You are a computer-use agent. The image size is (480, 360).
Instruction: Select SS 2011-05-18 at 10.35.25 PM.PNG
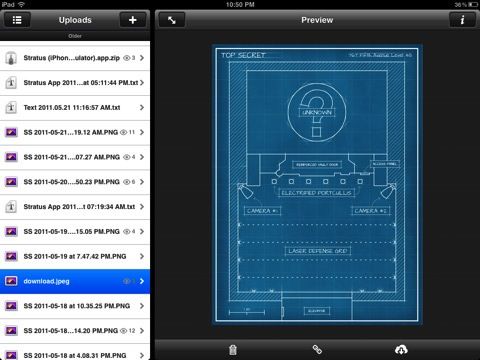point(75,306)
